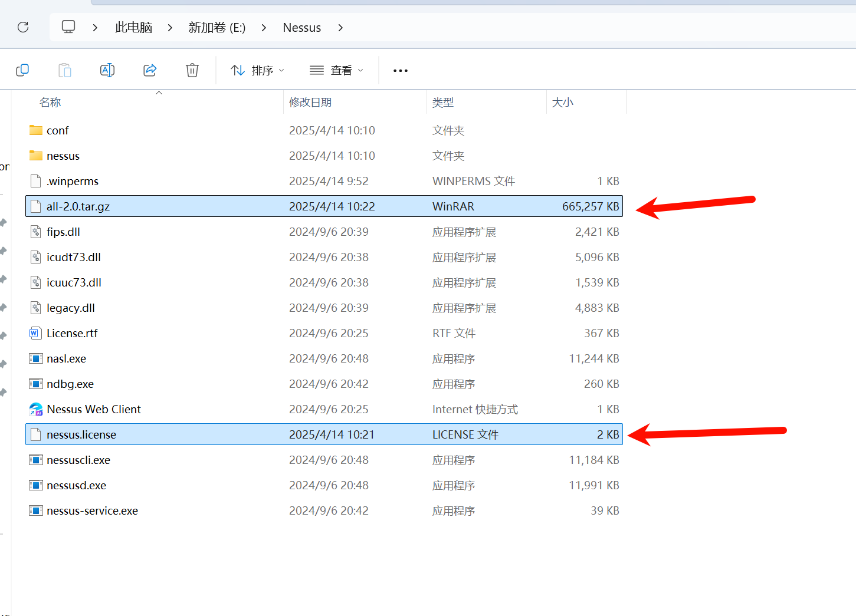Click the copy icon in toolbar

[x=22, y=70]
